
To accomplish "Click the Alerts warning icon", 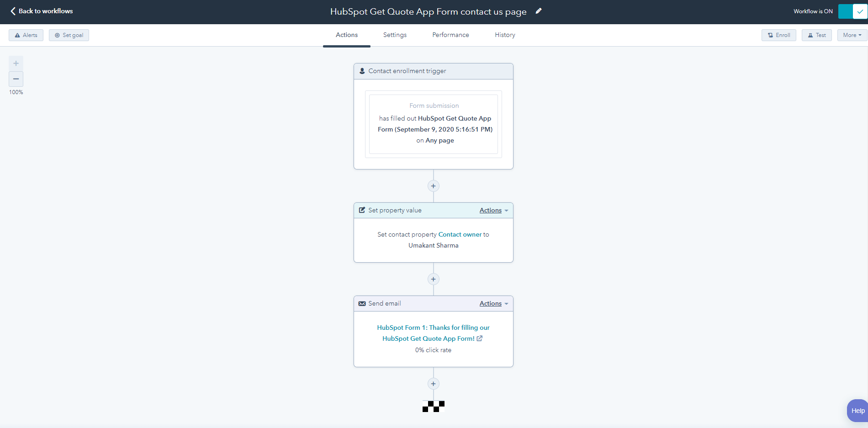I will click(17, 35).
